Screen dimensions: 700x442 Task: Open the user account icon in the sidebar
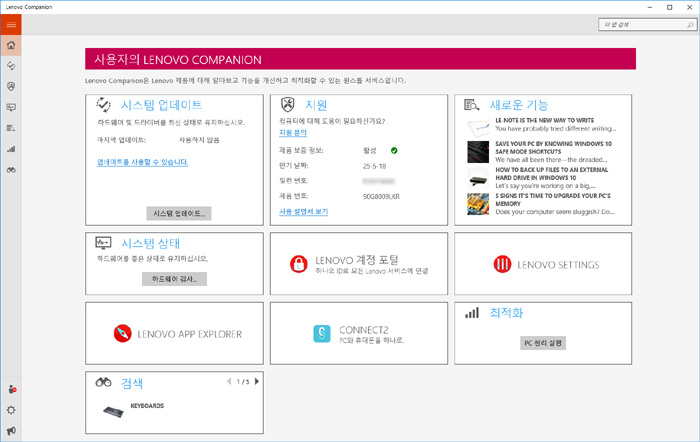click(x=12, y=389)
